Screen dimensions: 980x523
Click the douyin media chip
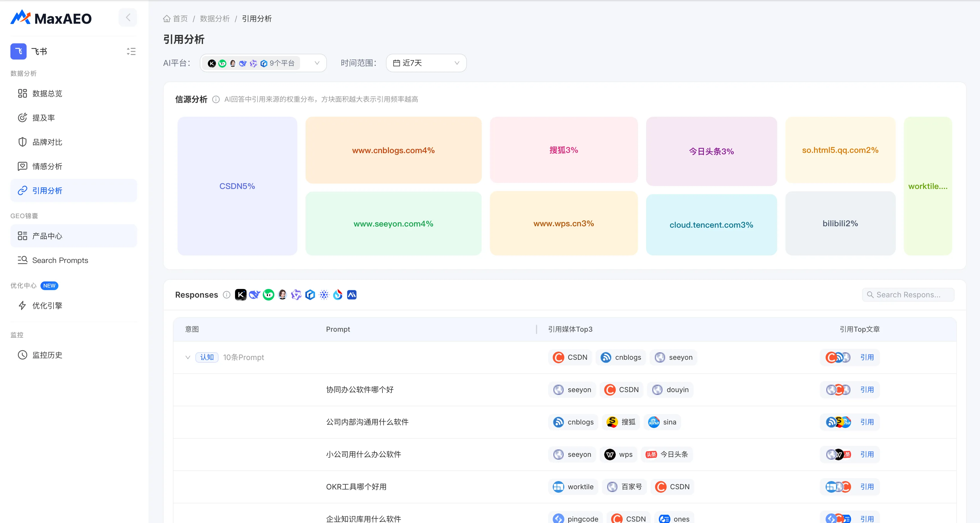(x=670, y=390)
